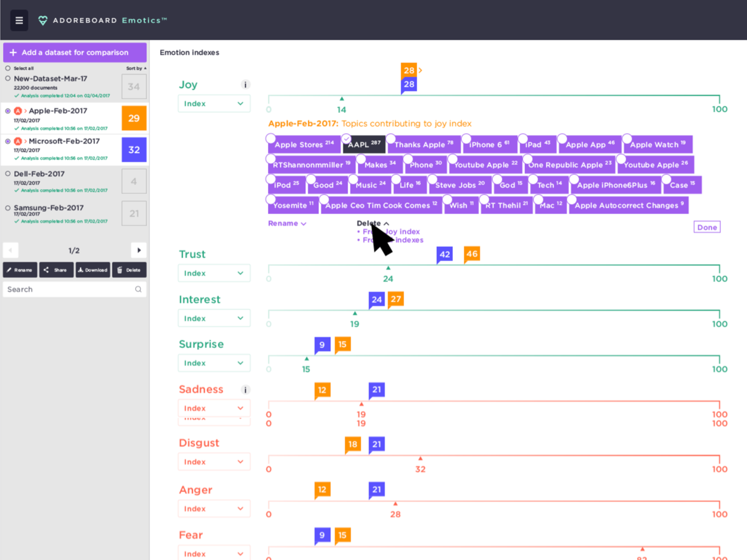Select the Apple Autocorrect Changes tag
This screenshot has height=560, width=747.
point(629,205)
